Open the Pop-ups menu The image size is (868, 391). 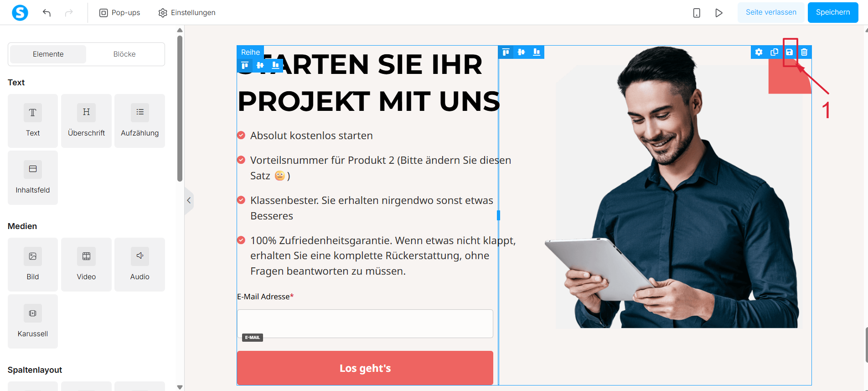click(120, 13)
